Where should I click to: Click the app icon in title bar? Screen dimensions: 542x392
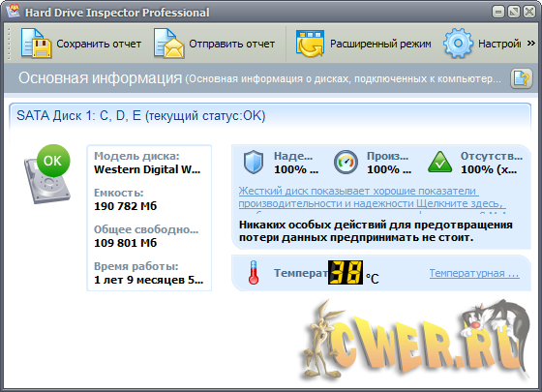(14, 12)
